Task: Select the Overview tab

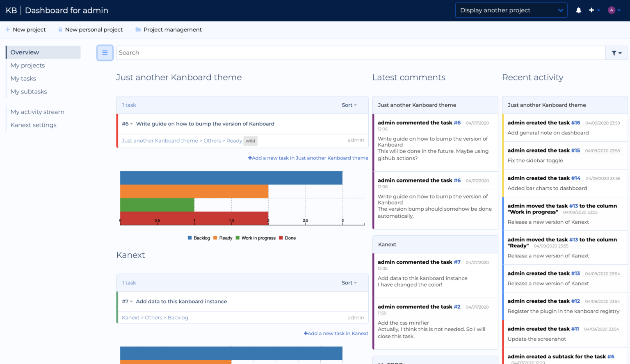Action: 25,52
